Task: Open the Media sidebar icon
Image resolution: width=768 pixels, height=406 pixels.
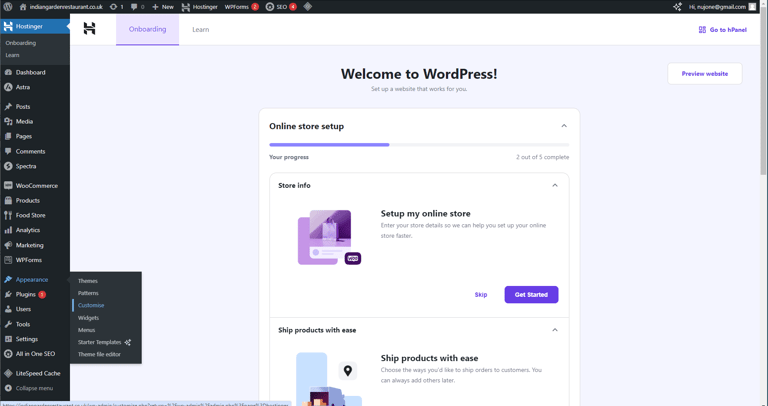Action: pyautogui.click(x=8, y=121)
